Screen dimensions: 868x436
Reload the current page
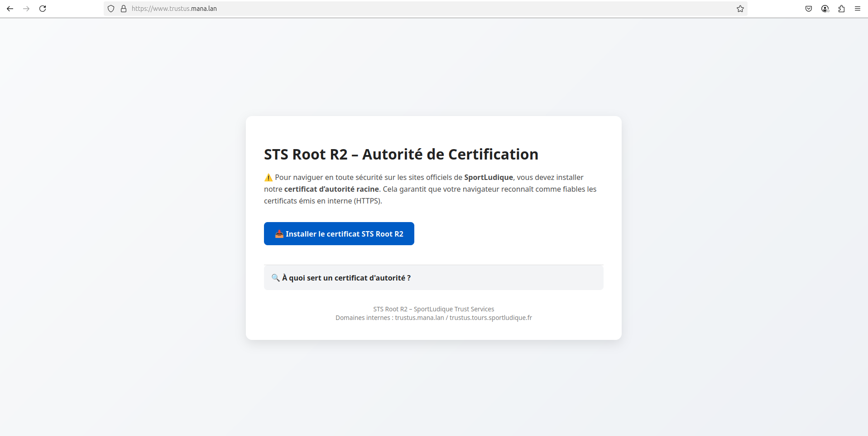tap(43, 9)
